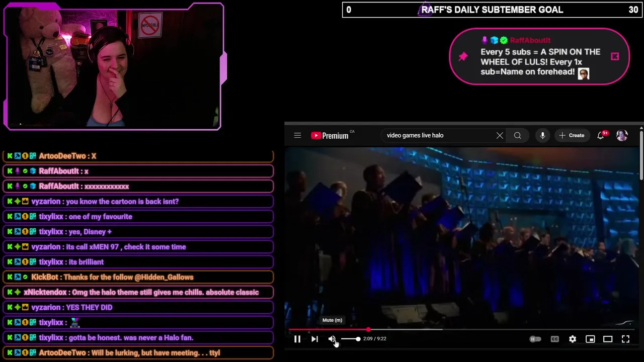This screenshot has height=362, width=644.
Task: Click xNicktendox's halo theme chills message
Action: [138, 292]
